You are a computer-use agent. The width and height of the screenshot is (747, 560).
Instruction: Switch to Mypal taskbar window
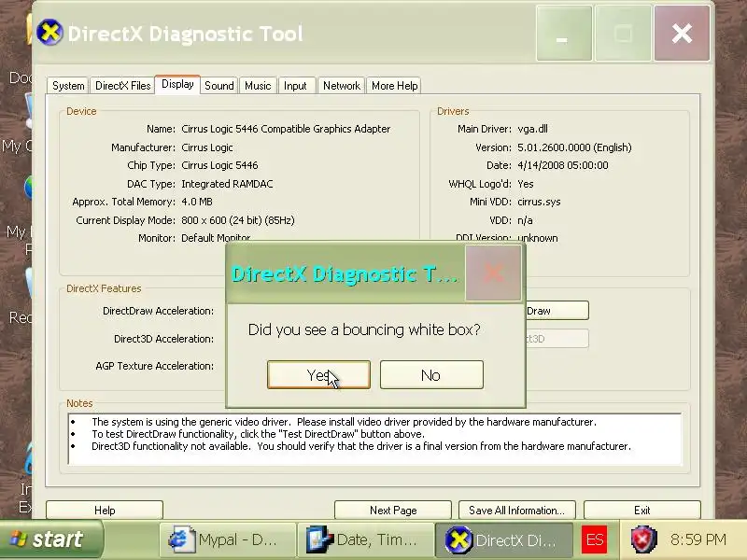(x=227, y=540)
